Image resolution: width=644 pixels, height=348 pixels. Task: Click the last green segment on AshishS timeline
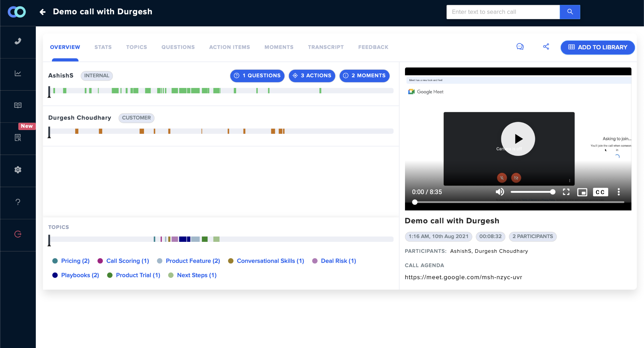[x=320, y=91]
